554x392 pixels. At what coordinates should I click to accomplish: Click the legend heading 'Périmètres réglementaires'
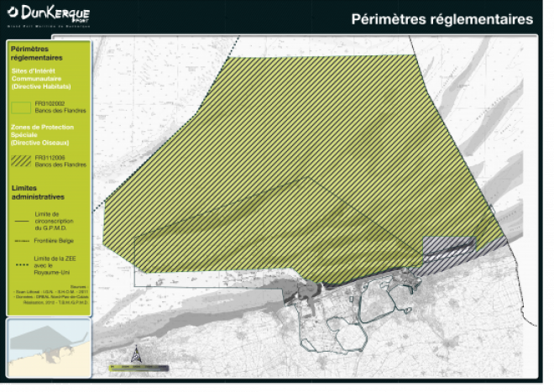pyautogui.click(x=36, y=54)
